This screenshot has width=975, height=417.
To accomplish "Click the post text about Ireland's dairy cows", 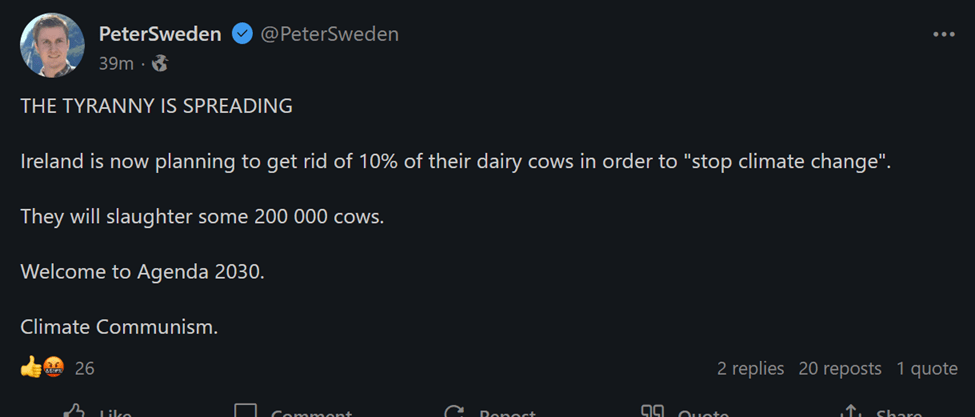I will 455,162.
